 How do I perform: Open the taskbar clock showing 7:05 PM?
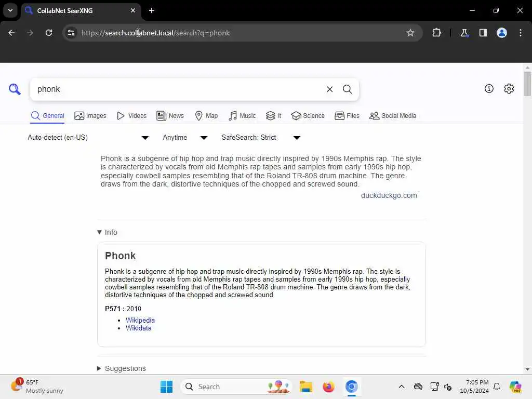pos(474,387)
